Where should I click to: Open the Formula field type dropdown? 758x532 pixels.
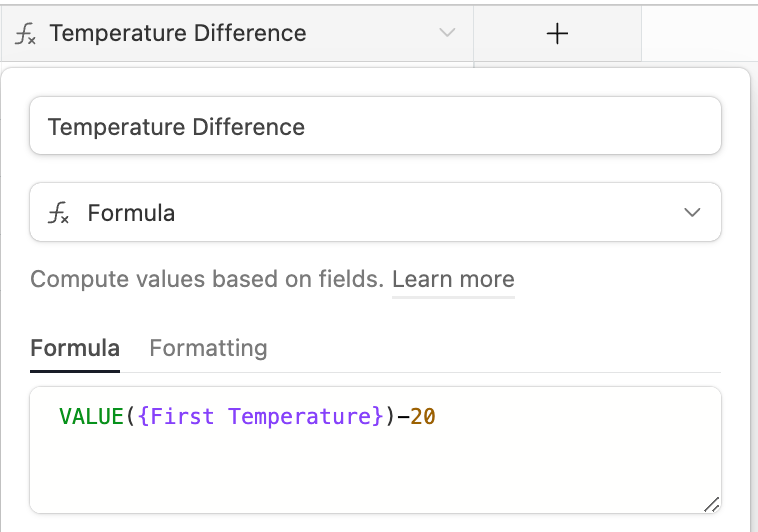pos(375,212)
